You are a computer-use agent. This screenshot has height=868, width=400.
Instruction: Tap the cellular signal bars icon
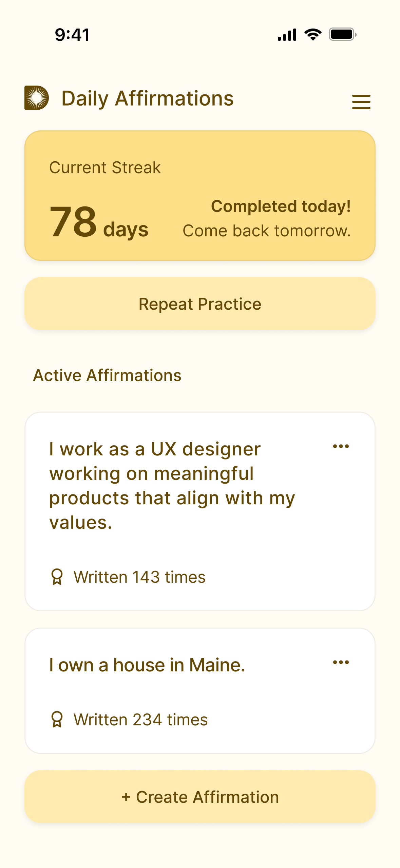point(287,35)
